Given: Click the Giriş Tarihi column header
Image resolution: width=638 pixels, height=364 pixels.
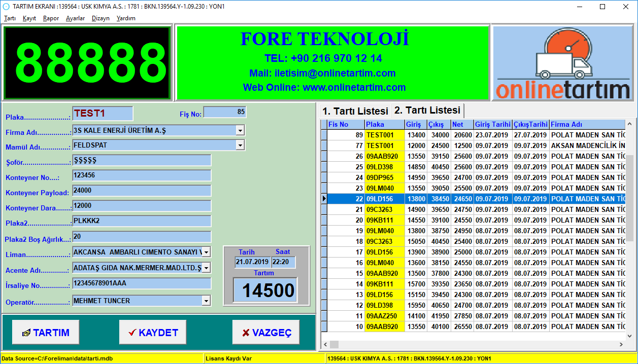Looking at the screenshot, I should point(493,124).
